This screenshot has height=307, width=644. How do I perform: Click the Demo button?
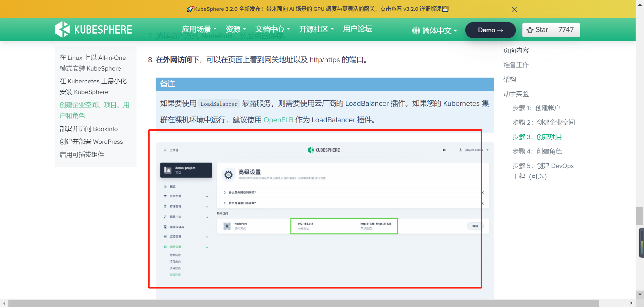(x=490, y=30)
